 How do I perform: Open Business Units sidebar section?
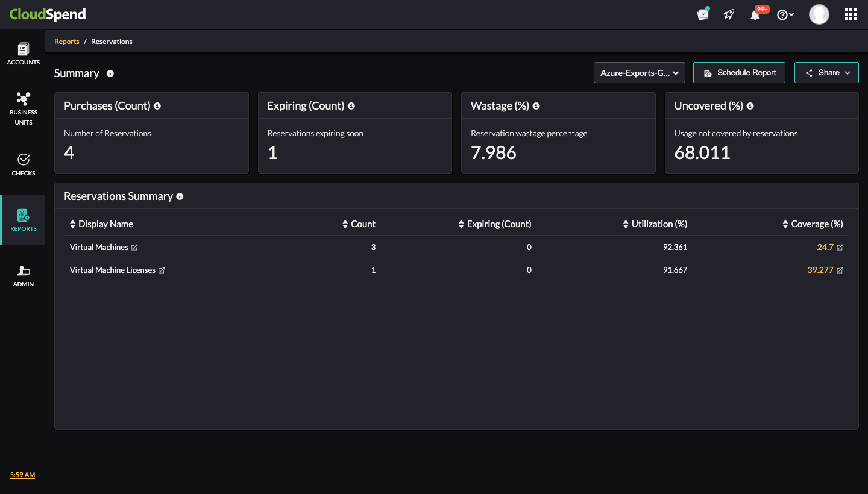(x=24, y=108)
